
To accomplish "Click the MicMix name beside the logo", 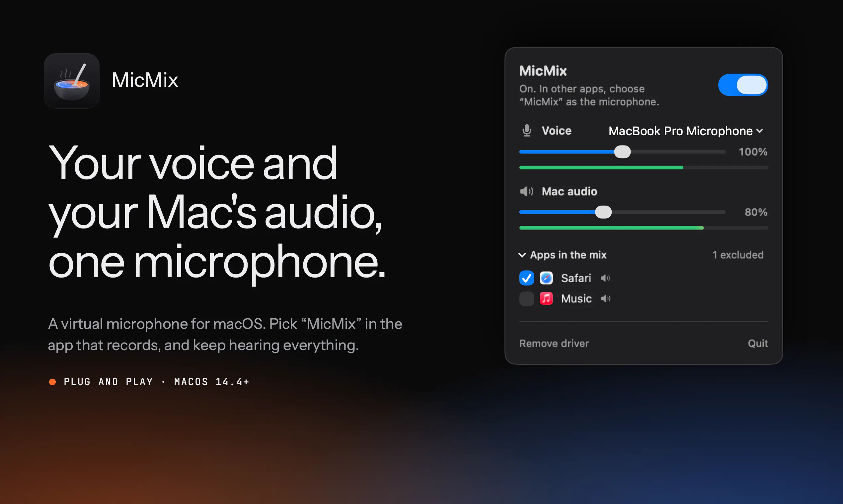I will 145,80.
